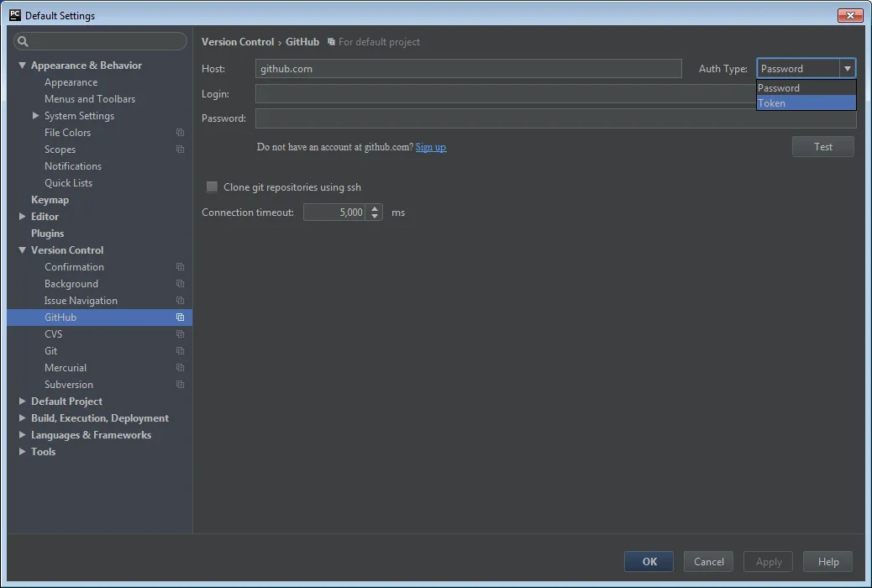Click the Apply button
This screenshot has height=588, width=872.
click(768, 562)
